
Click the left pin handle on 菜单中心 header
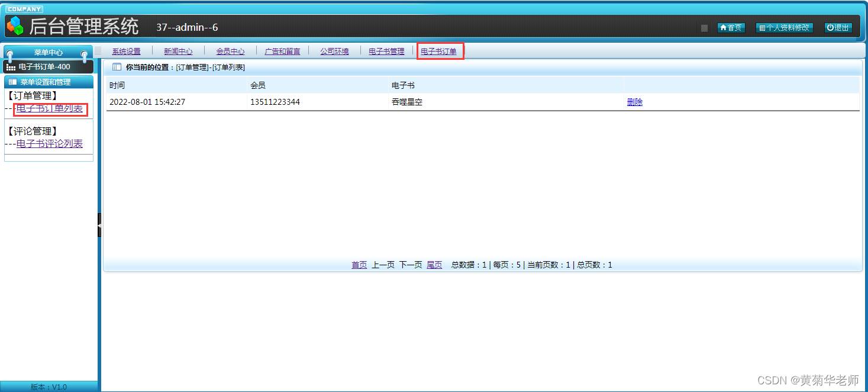pos(9,53)
